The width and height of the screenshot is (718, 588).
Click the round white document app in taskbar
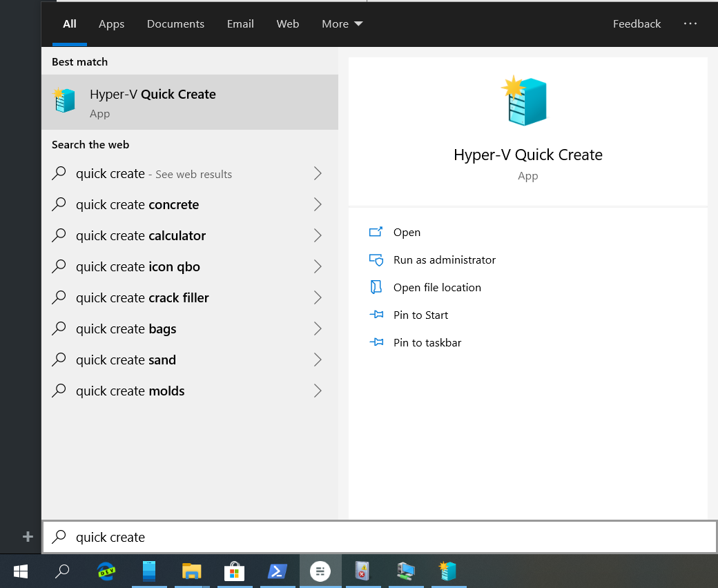click(320, 571)
